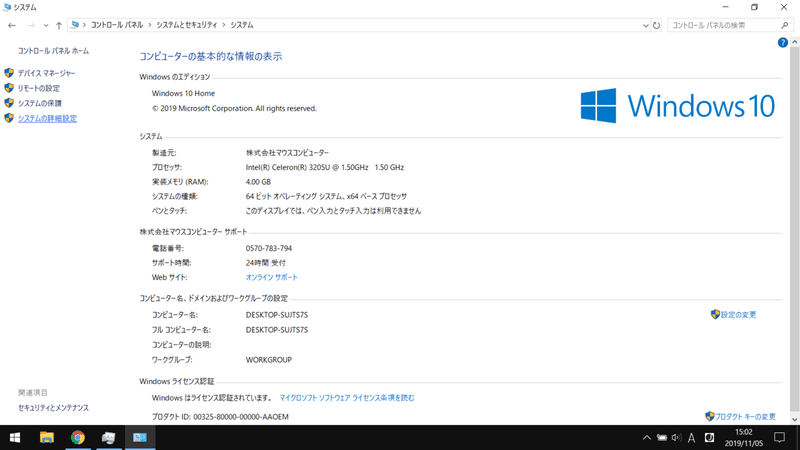Open the Action Center notification icon

click(779, 438)
